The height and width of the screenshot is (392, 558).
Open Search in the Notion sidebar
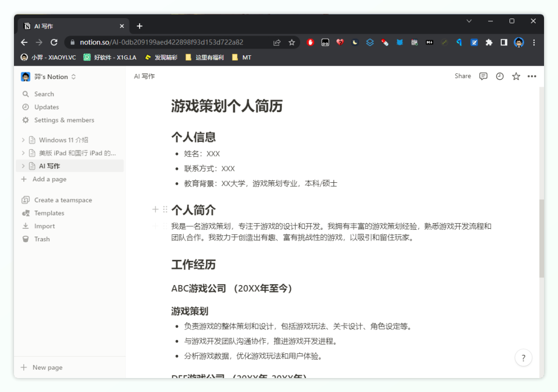coord(44,94)
